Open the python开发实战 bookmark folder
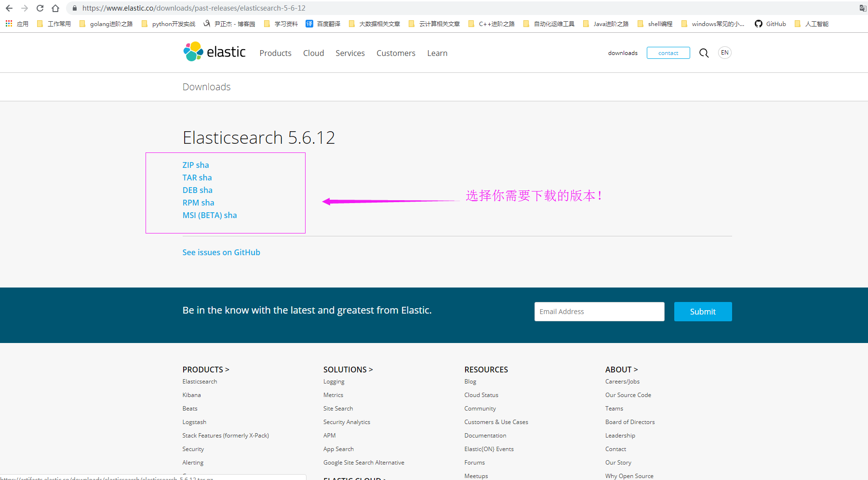This screenshot has width=868, height=480. coord(168,24)
